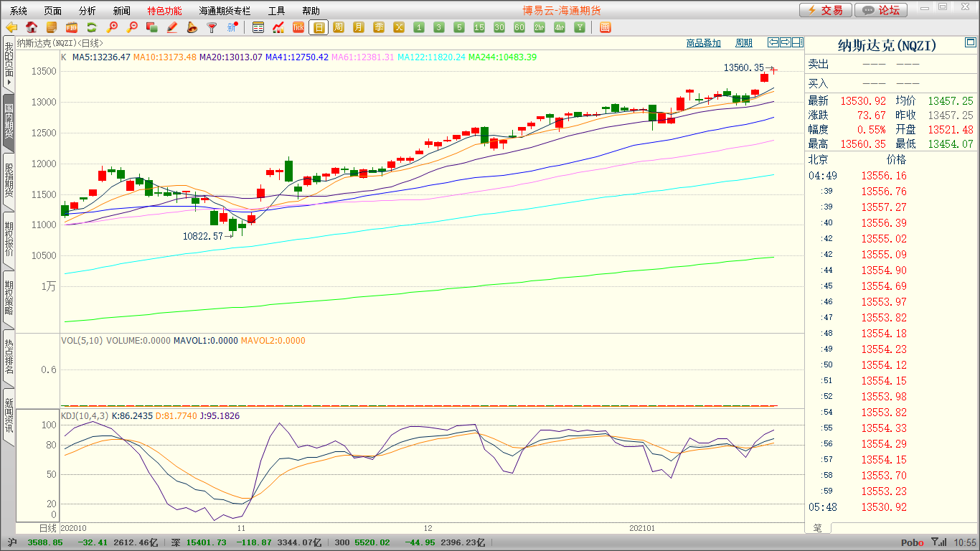The height and width of the screenshot is (551, 980).
Task: Click the 商品叠加 link
Action: pyautogui.click(x=703, y=43)
